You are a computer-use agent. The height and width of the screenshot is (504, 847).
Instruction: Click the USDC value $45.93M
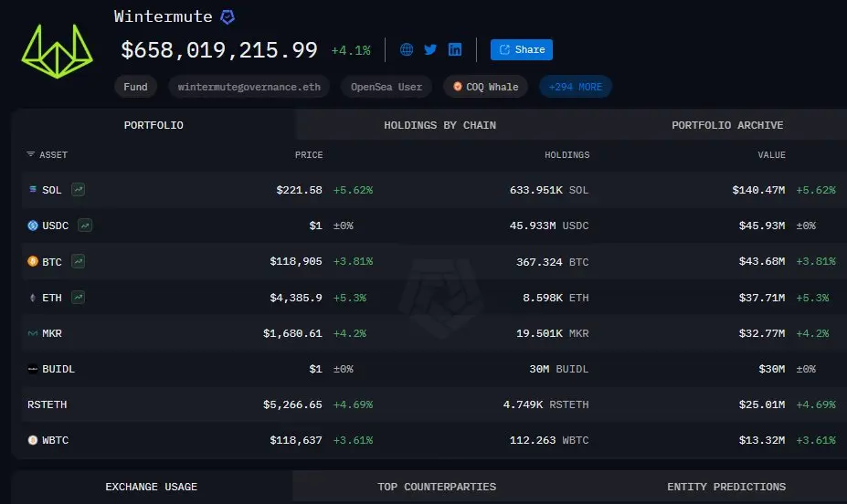762,226
